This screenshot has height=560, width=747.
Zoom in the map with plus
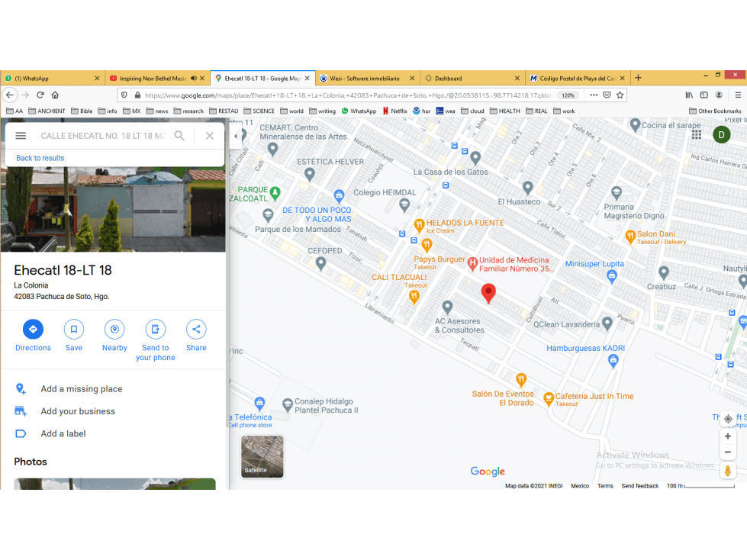click(x=728, y=436)
